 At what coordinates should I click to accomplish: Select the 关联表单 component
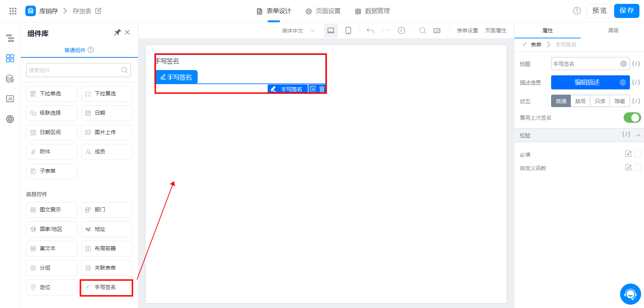(x=107, y=268)
